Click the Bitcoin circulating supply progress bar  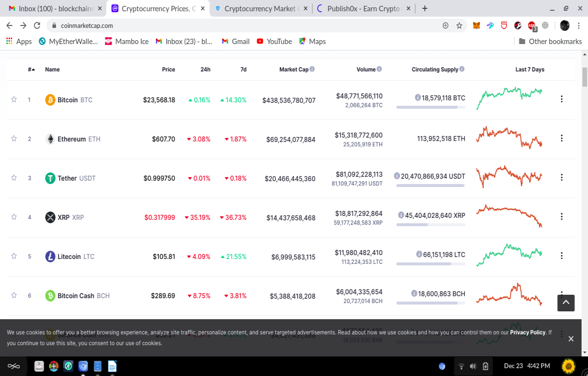431,107
